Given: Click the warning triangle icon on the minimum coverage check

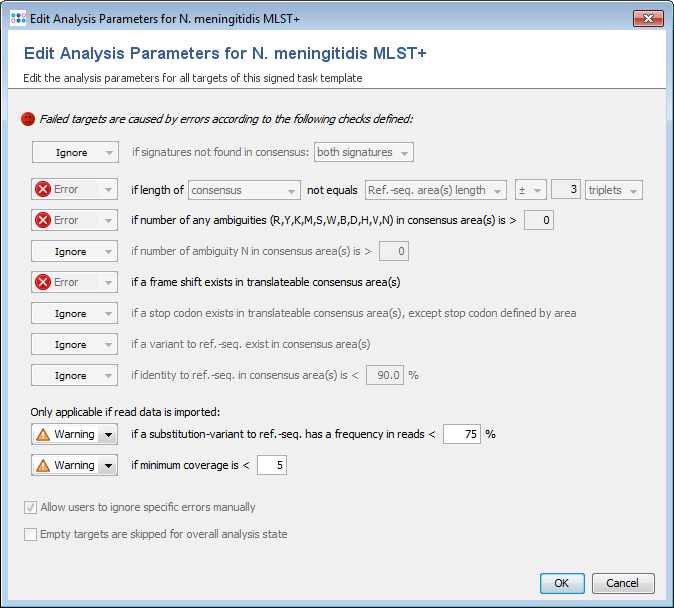Looking at the screenshot, I should 43,465.
